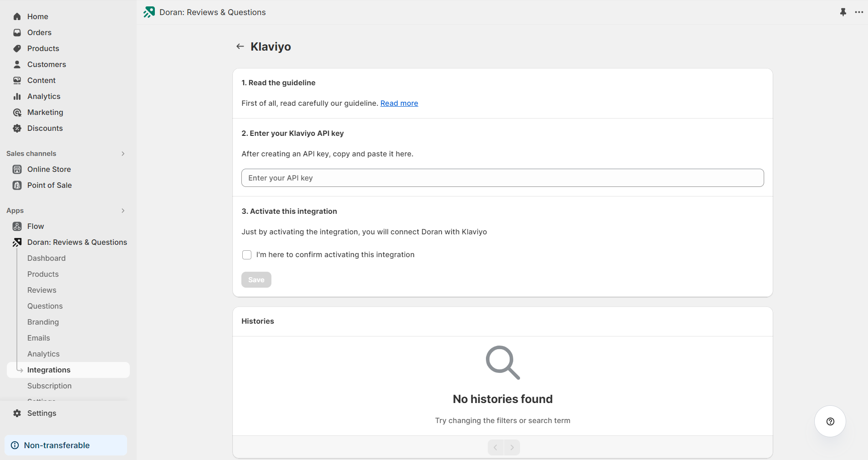
Task: Click the Analytics bar chart icon
Action: (x=17, y=96)
